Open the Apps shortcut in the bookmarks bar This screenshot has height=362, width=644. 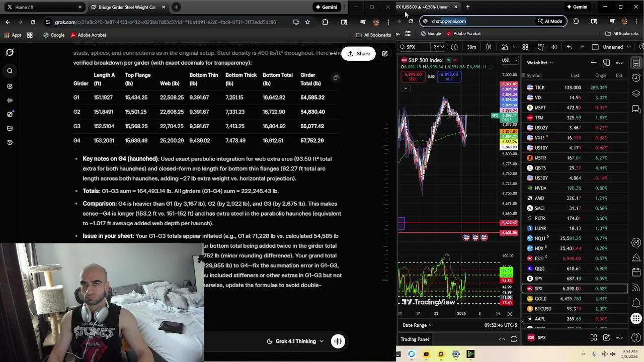tap(13, 35)
